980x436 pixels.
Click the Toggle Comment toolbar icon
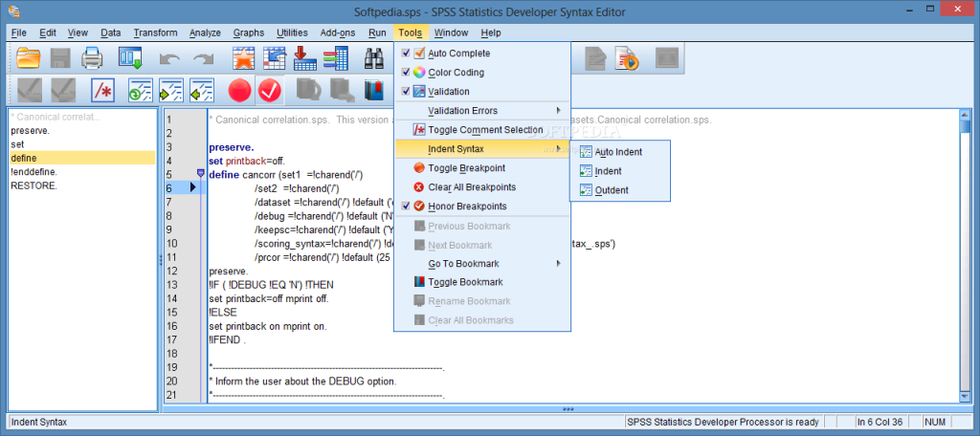coord(102,91)
